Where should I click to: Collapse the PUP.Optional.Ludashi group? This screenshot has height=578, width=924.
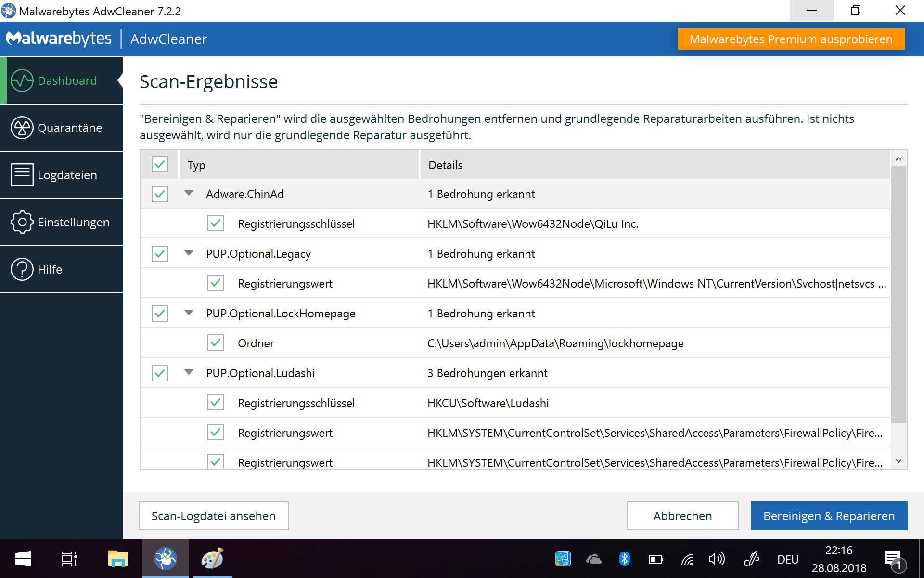click(x=189, y=372)
